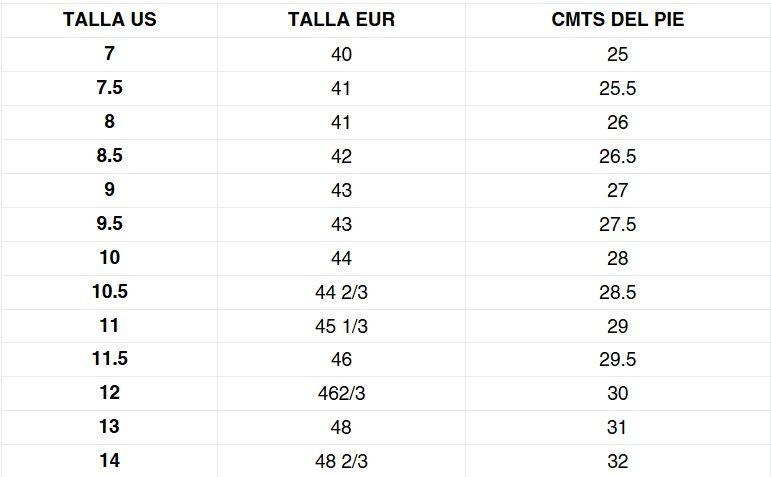The image size is (771, 477).
Task: Click the EUR size 44 2/3 cell
Action: tap(341, 292)
